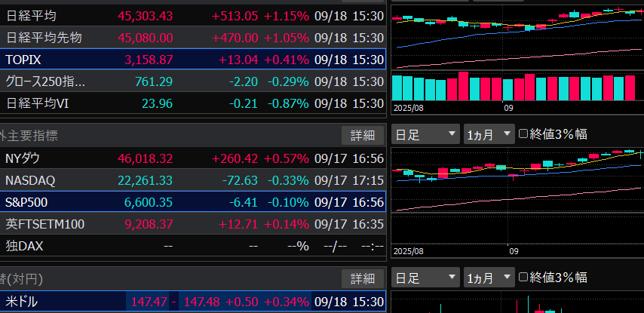Expand the 日足 dropdown in the exchange chart header
The image size is (644, 313).
tap(425, 278)
